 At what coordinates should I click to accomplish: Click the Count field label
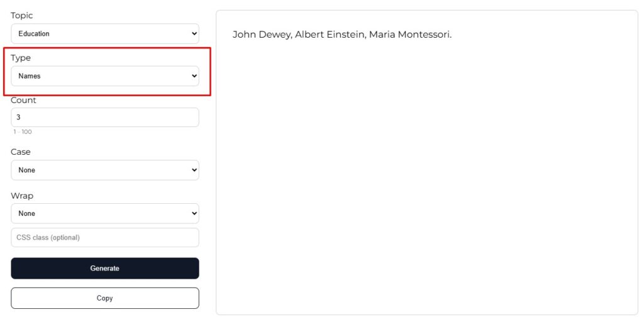[24, 100]
